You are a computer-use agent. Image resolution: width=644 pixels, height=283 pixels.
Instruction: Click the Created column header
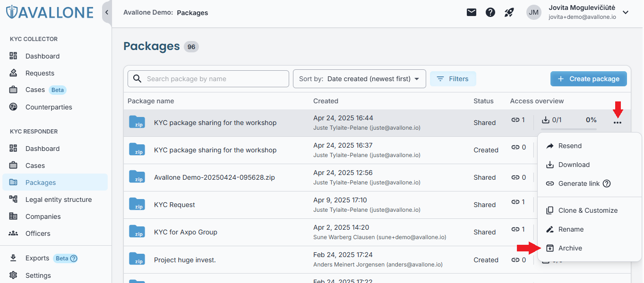coord(326,101)
